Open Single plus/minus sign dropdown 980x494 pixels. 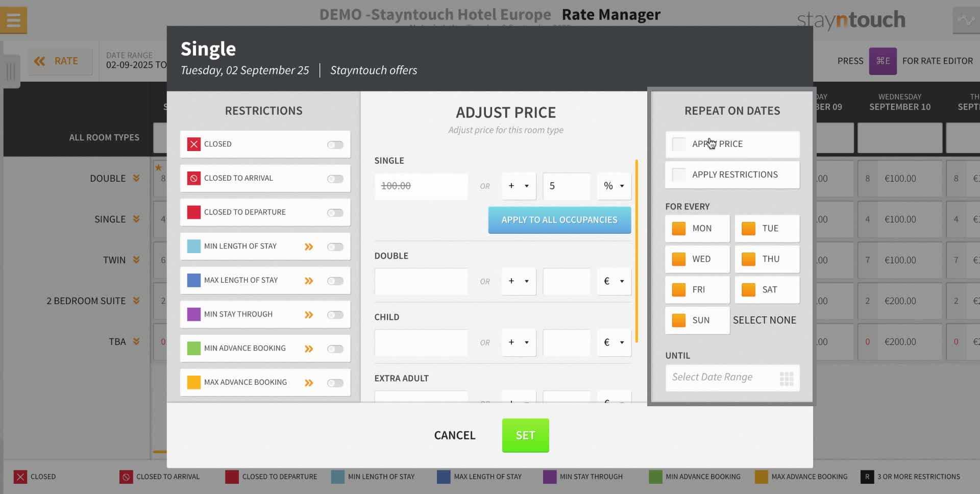(x=519, y=186)
